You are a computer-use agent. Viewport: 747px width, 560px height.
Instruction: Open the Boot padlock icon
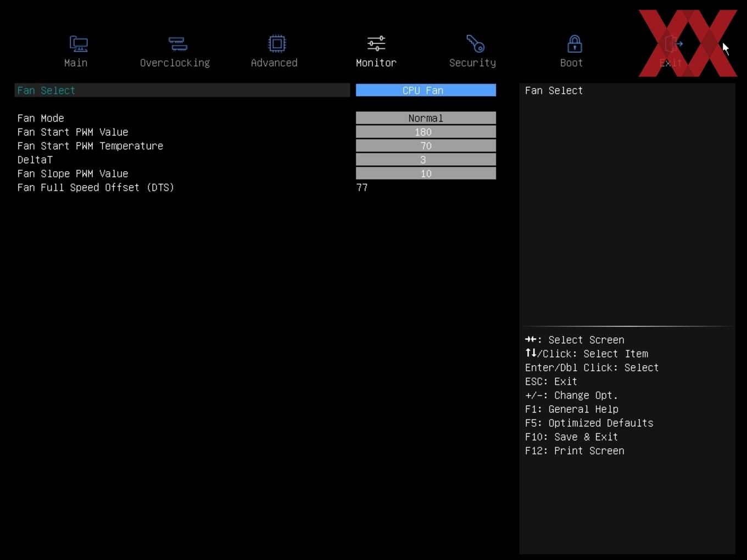coord(575,43)
